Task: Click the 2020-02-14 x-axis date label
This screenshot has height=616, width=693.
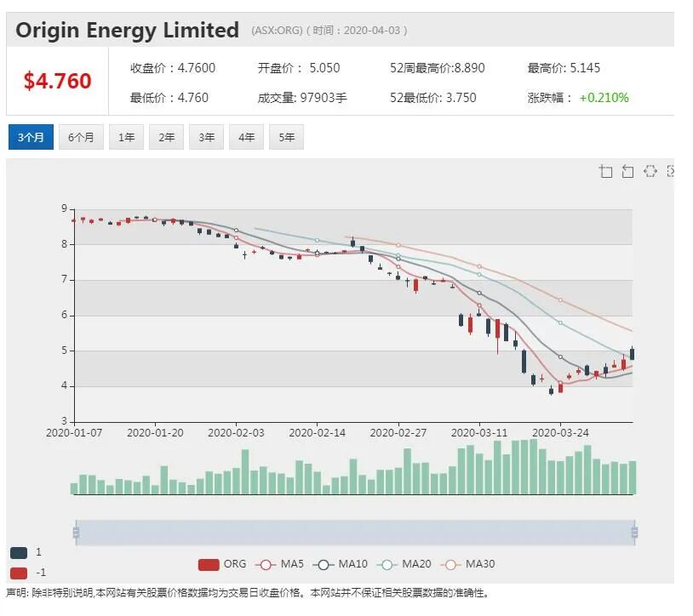Action: (x=318, y=433)
